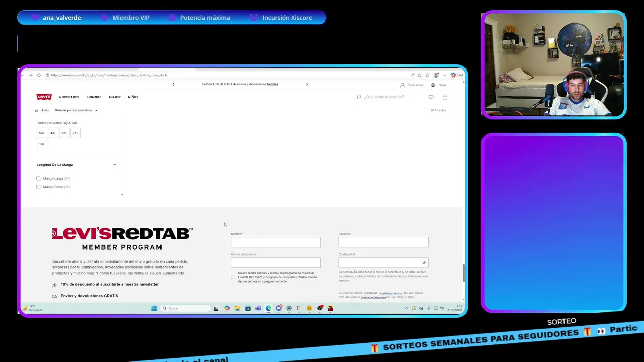Open the wishlist heart icon
The width and height of the screenshot is (644, 362).
(x=431, y=97)
